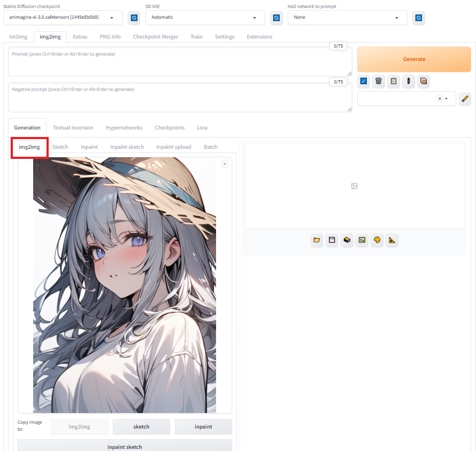Viewport: 476px width, 451px height.
Task: Open the Stable Diffusion checkpoint dropdown
Action: click(63, 18)
